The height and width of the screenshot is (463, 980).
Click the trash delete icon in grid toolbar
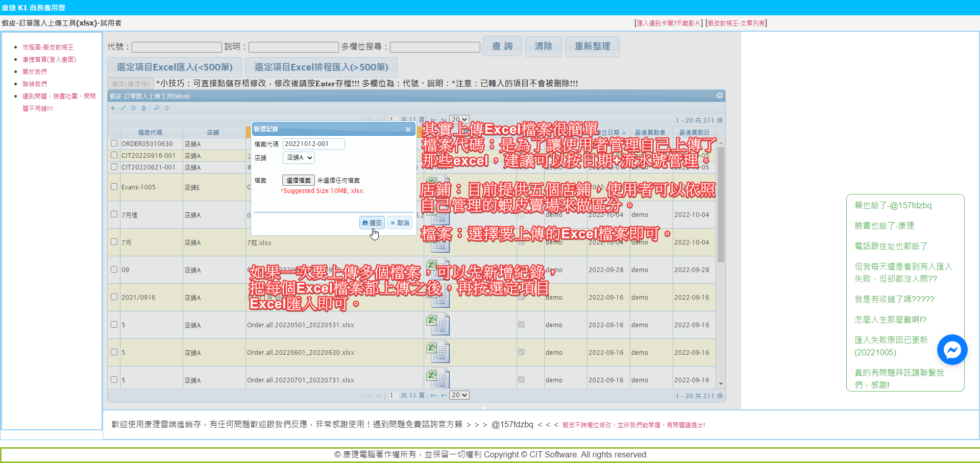coord(144,108)
